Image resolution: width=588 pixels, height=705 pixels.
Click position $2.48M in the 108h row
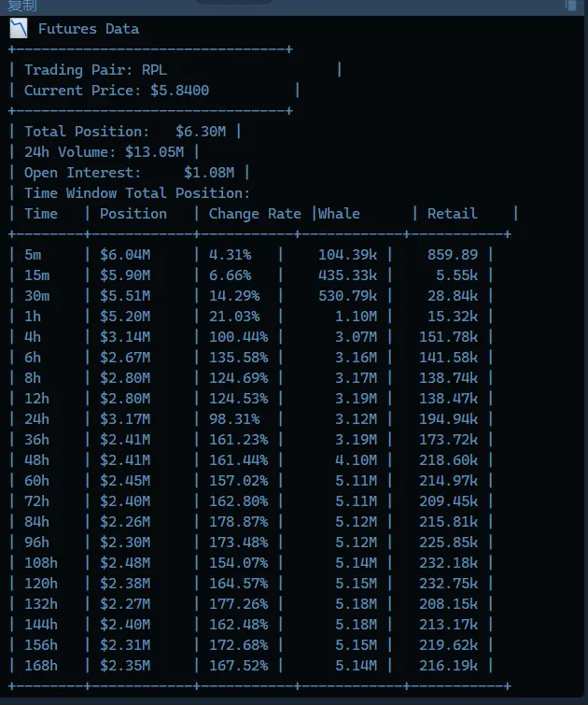pos(125,562)
